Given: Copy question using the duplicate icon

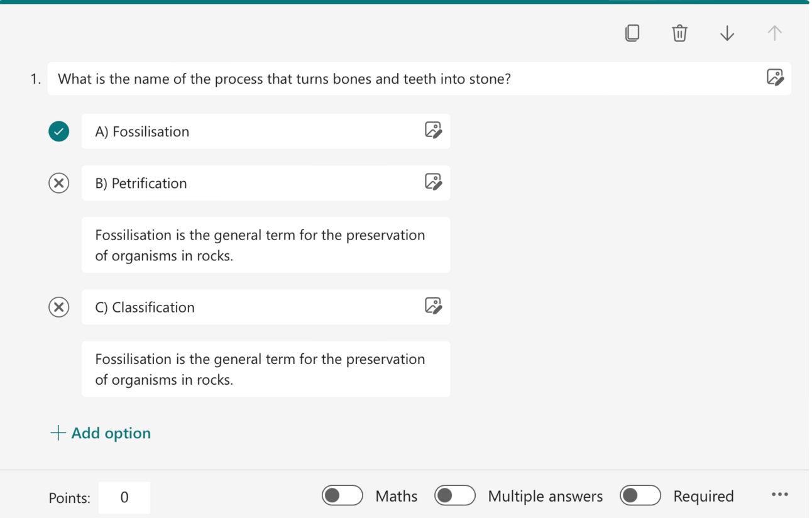Looking at the screenshot, I should (632, 33).
